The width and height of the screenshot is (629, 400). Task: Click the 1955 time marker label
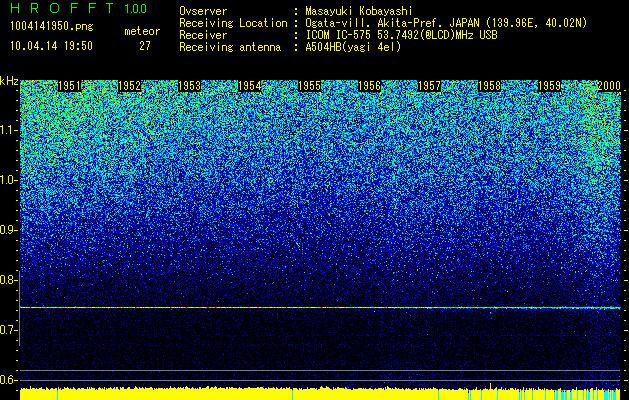click(x=310, y=86)
